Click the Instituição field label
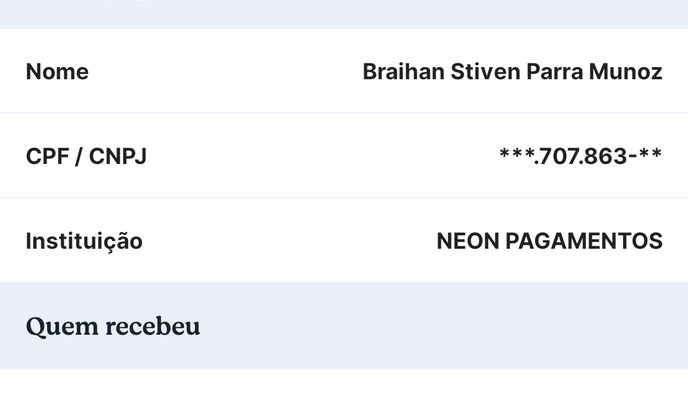688x400 pixels. tap(84, 241)
